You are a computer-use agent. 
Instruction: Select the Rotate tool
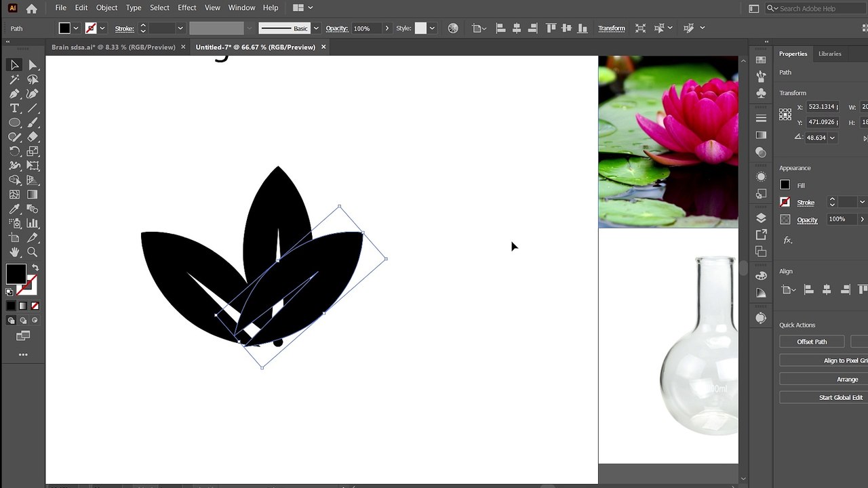tap(14, 151)
